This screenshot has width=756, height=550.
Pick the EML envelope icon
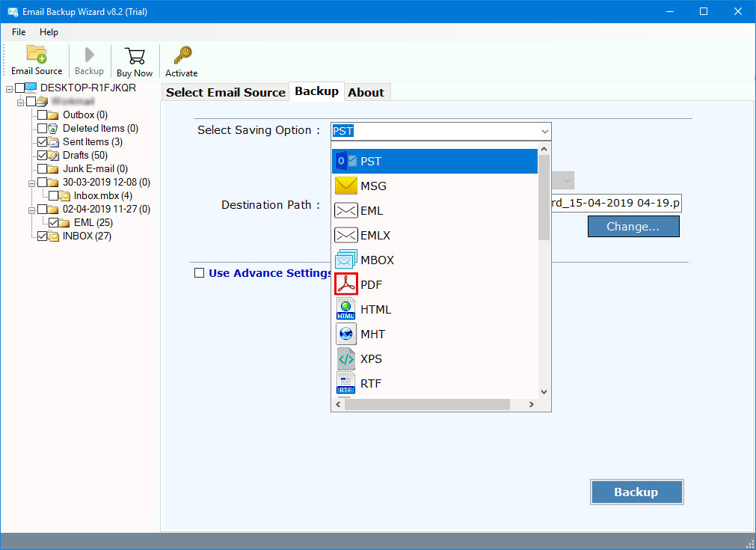point(345,210)
